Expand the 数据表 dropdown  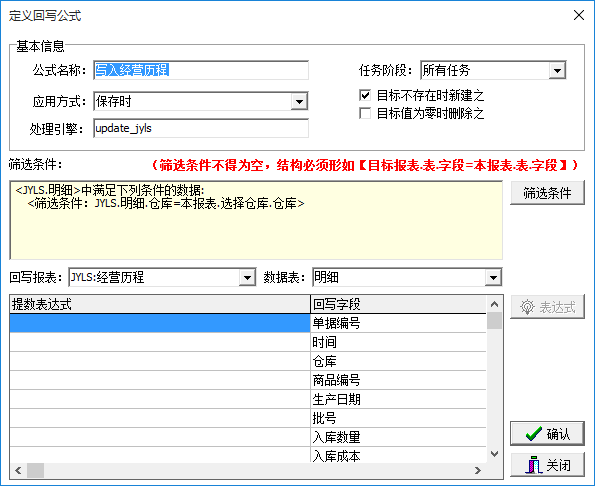pos(493,278)
